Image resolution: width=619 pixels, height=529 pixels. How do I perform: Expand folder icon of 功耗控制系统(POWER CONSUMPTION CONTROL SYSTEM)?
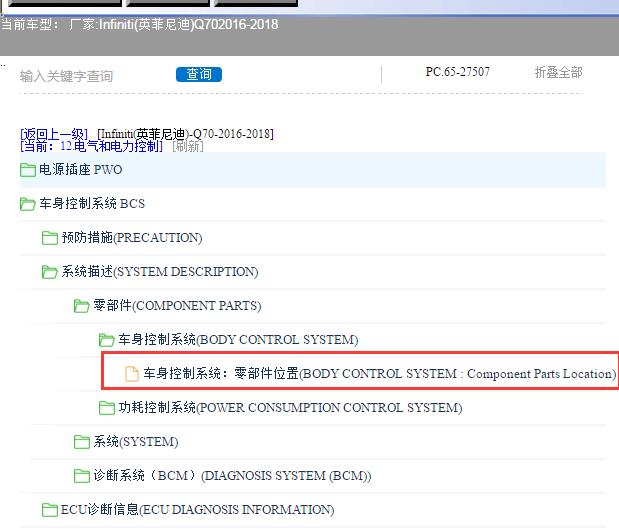coord(107,408)
